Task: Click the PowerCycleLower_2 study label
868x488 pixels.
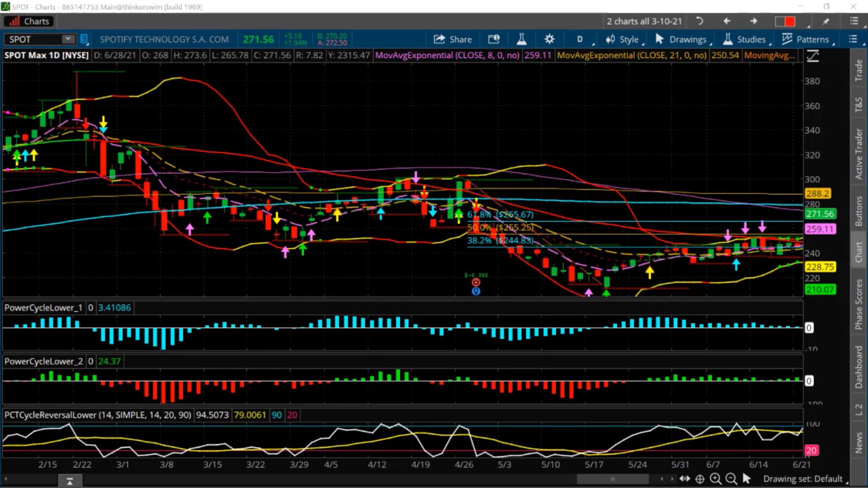Action: (43, 361)
